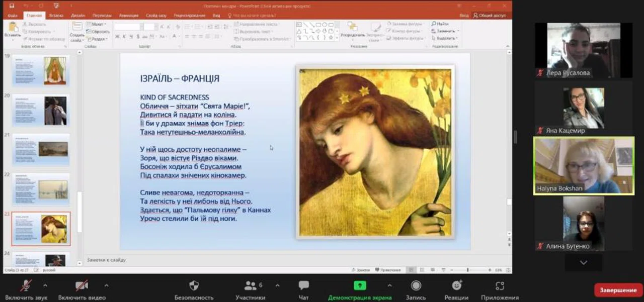The image size is (644, 302).
Task: Toggle bold Ж formatting in ribbon
Action: tap(117, 37)
